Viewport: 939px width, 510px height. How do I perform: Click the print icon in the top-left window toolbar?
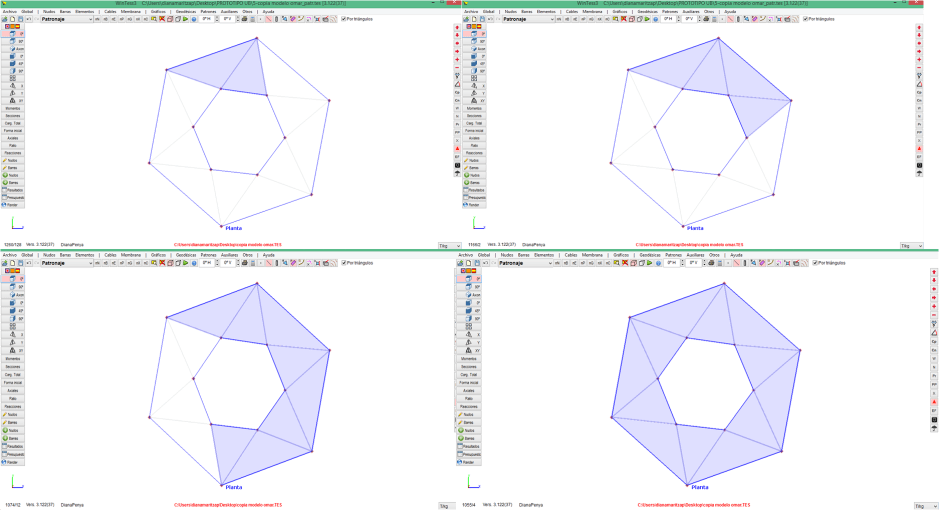pos(241,19)
